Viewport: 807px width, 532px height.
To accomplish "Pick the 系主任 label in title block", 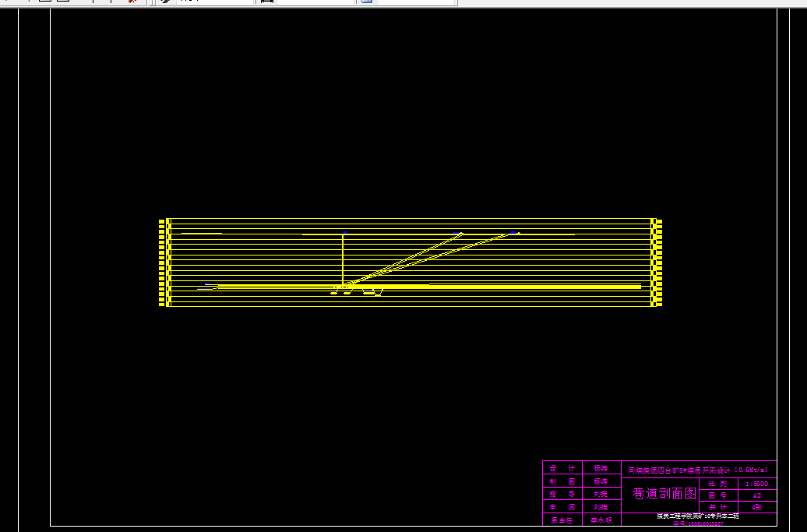I will [x=562, y=520].
